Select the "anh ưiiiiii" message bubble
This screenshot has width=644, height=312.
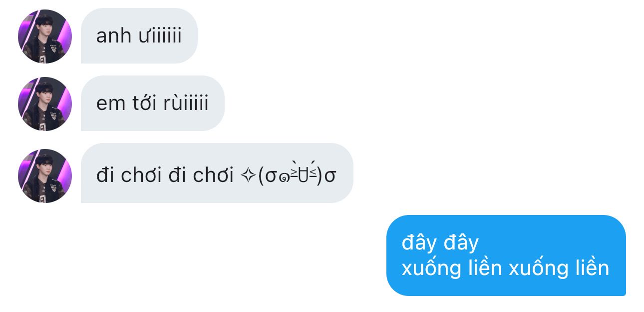(x=139, y=36)
